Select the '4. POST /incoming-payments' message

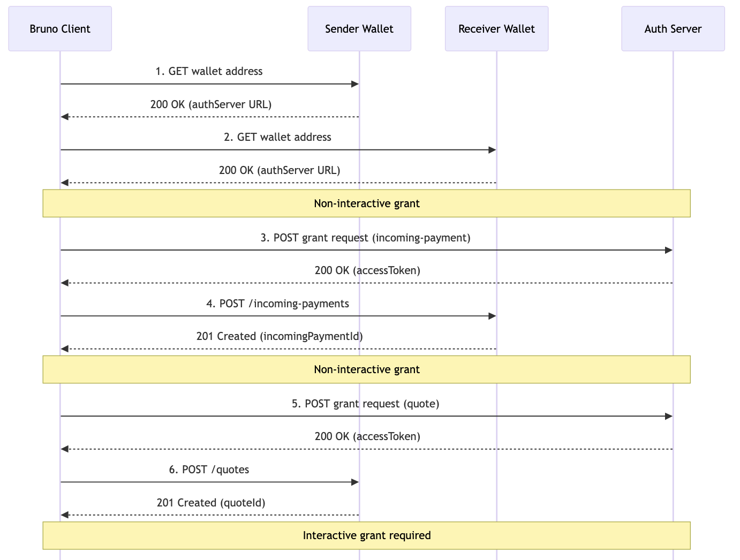pos(278,304)
